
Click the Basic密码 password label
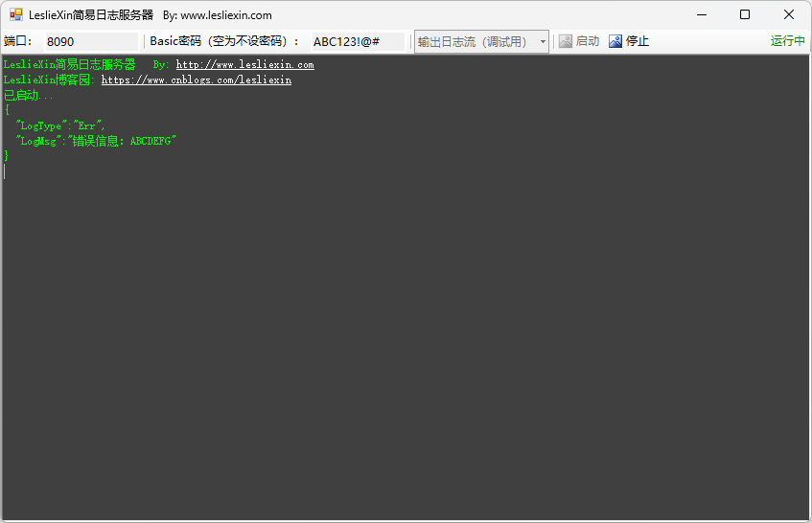tap(224, 41)
